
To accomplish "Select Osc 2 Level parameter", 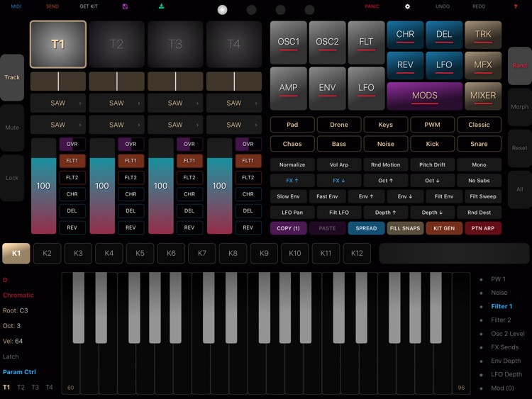I will click(508, 334).
